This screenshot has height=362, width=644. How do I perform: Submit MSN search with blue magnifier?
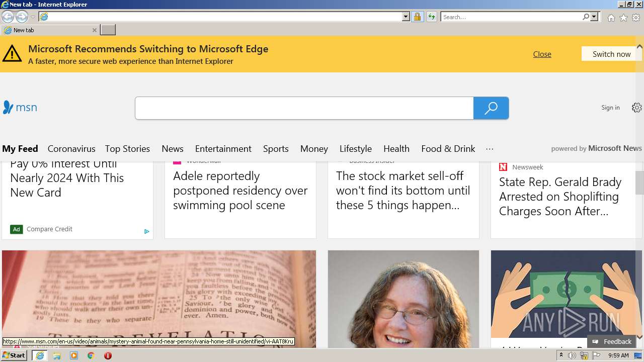[491, 108]
